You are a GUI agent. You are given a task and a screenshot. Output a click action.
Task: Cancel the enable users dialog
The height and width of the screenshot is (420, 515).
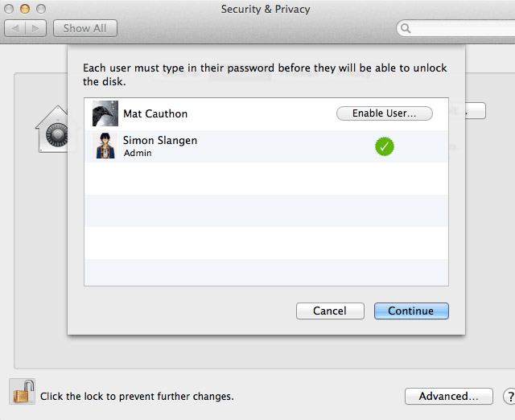(x=330, y=311)
